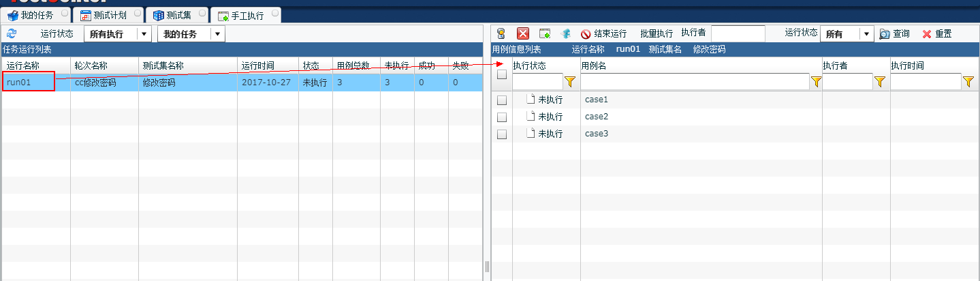Viewport: 980px width, 281px height.
Task: Expand the 我的任务 dropdown filter
Action: (217, 34)
